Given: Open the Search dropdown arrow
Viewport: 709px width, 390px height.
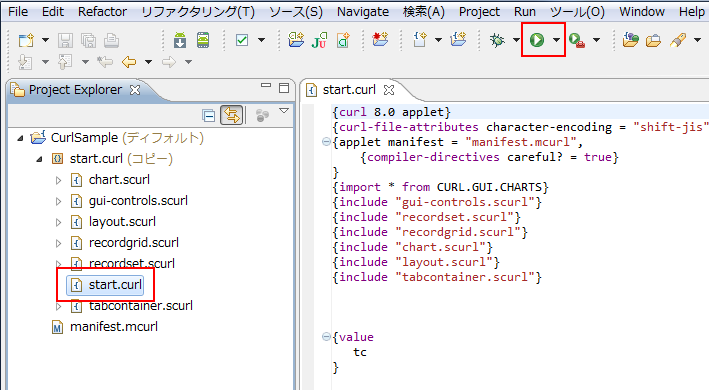Looking at the screenshot, I should pos(698,40).
